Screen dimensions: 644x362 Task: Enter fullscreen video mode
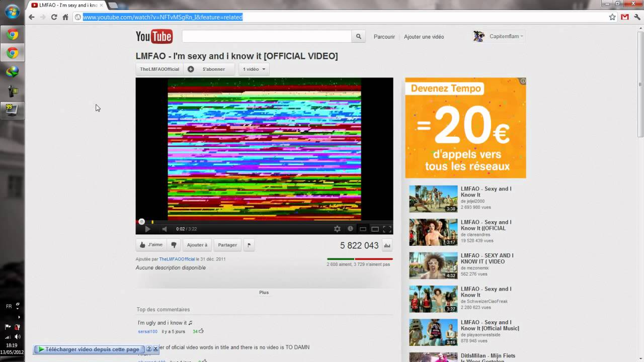coord(387,229)
